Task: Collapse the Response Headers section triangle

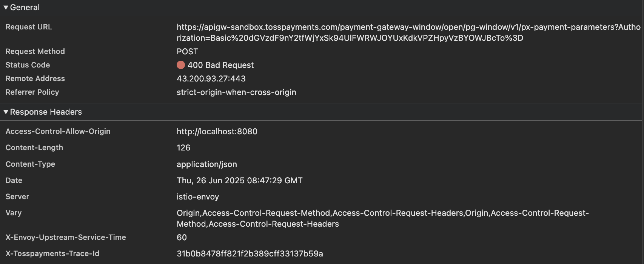Action: [6, 112]
